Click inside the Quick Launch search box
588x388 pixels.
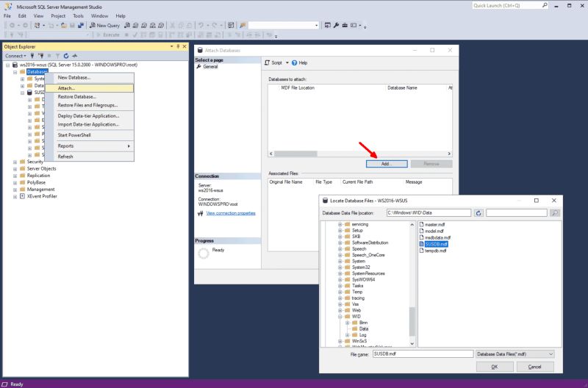[506, 5]
